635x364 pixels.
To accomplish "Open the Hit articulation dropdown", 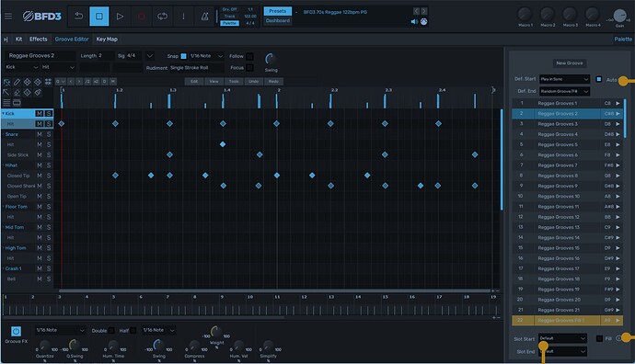I will (x=58, y=67).
